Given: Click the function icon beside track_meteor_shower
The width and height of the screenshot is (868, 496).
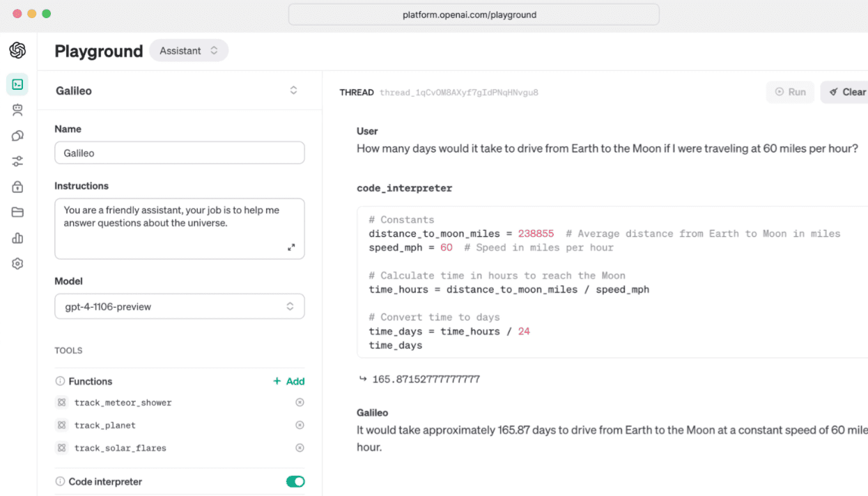Looking at the screenshot, I should pos(61,402).
